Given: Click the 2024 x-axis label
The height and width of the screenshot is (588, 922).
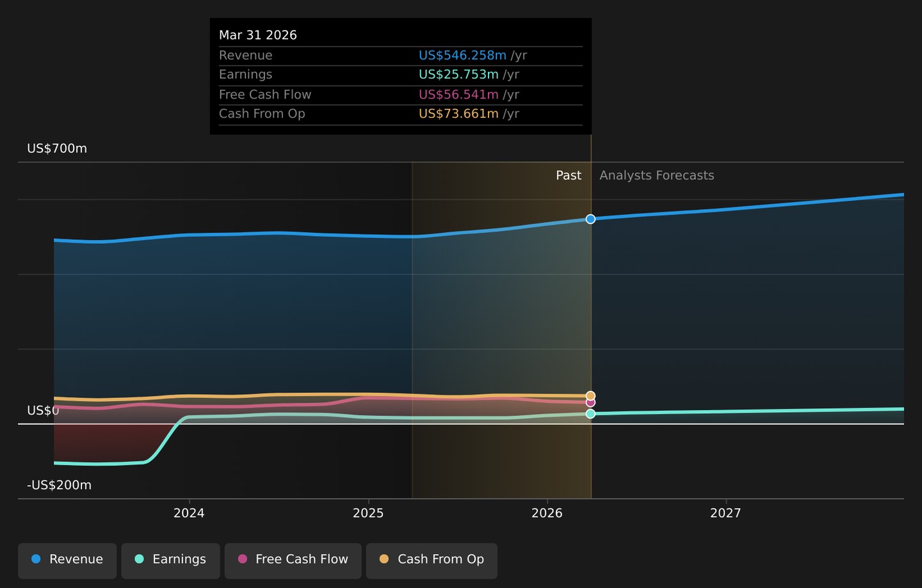Looking at the screenshot, I should (189, 513).
